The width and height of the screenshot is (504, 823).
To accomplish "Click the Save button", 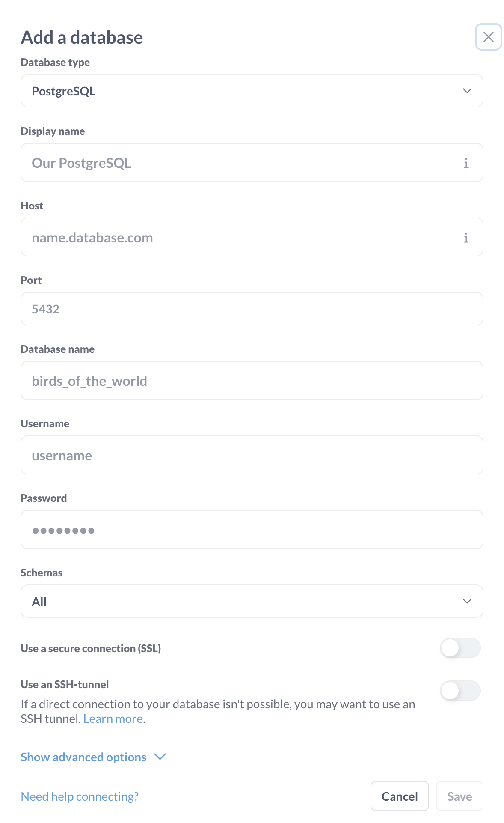I will [459, 796].
